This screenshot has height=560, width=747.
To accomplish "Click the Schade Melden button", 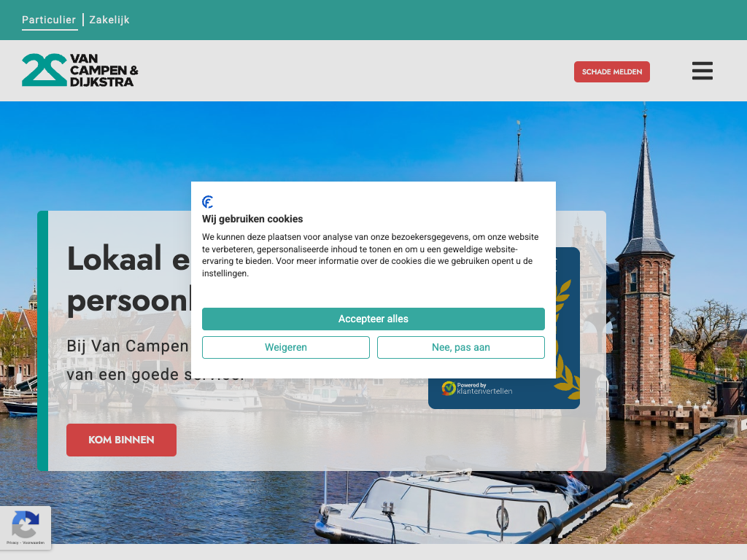I will coord(612,72).
